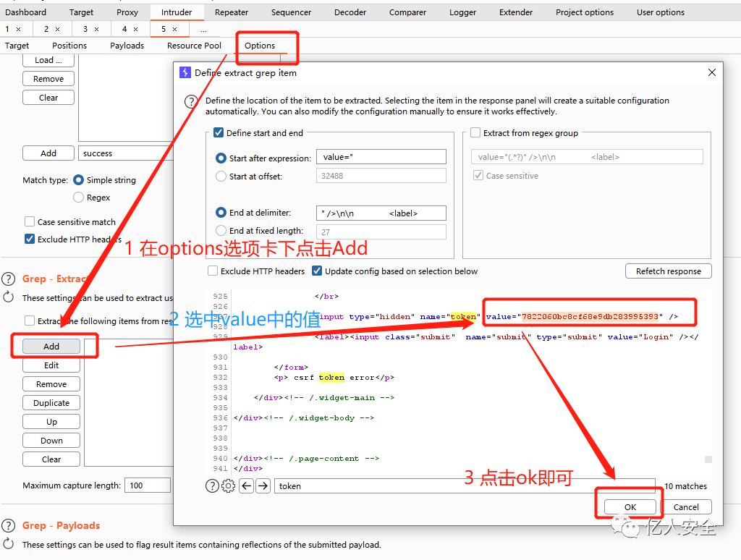Open the Decoder tab
This screenshot has width=741, height=560.
point(350,12)
